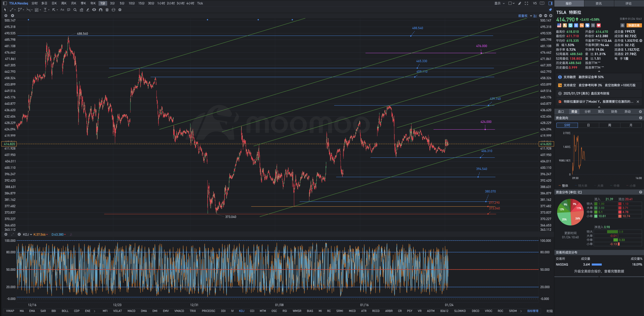Click the VS compare button
This screenshot has height=316, width=644.
point(535,3)
